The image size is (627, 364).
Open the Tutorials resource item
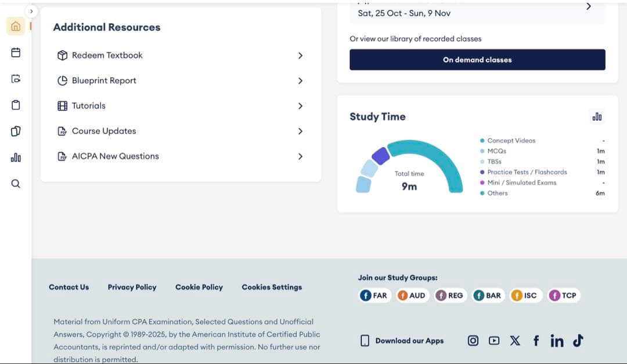coord(88,106)
